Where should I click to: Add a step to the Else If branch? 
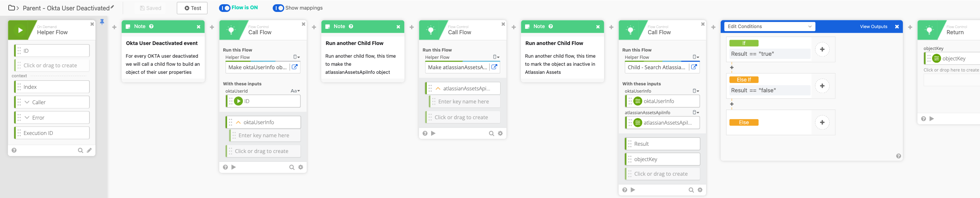(822, 86)
